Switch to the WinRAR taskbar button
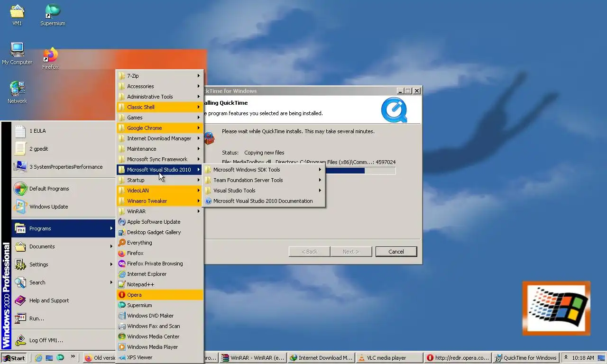The height and width of the screenshot is (364, 607). 253,358
